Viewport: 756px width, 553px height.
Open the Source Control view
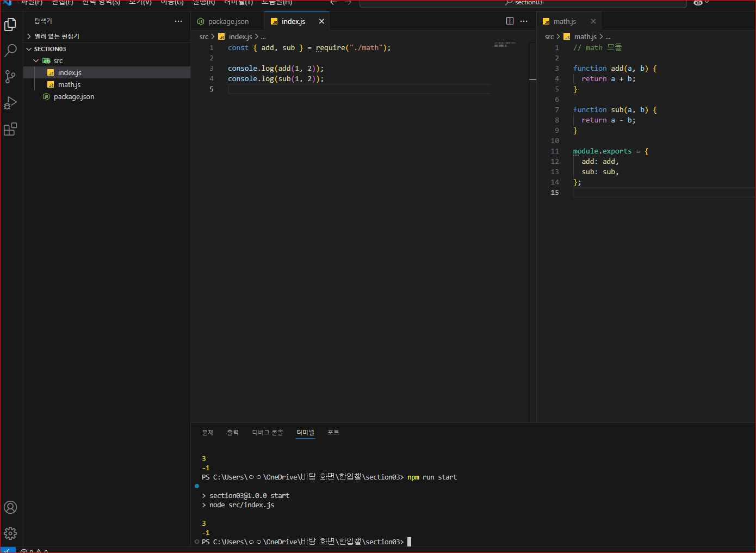[x=10, y=77]
